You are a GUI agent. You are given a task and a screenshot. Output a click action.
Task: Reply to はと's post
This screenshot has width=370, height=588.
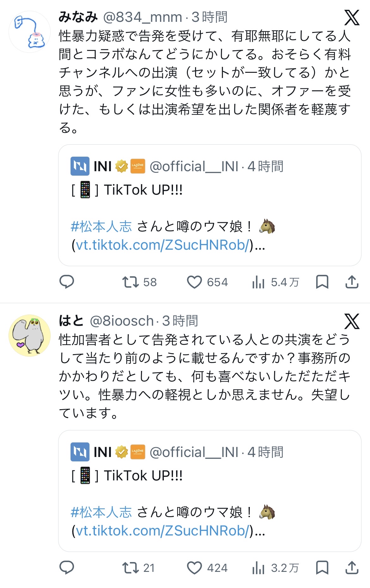67,567
